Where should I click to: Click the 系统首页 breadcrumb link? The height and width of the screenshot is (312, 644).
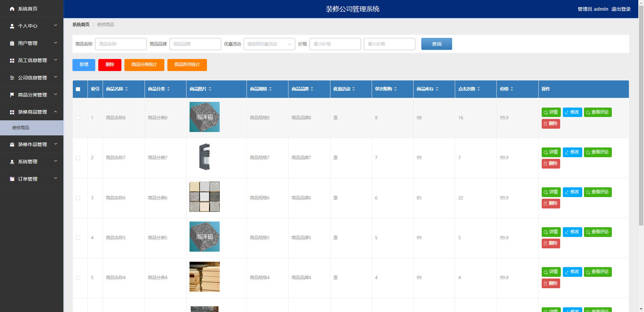[81, 24]
